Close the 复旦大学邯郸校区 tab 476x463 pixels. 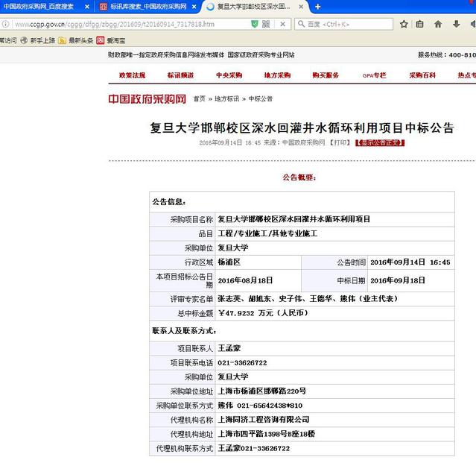click(301, 7)
